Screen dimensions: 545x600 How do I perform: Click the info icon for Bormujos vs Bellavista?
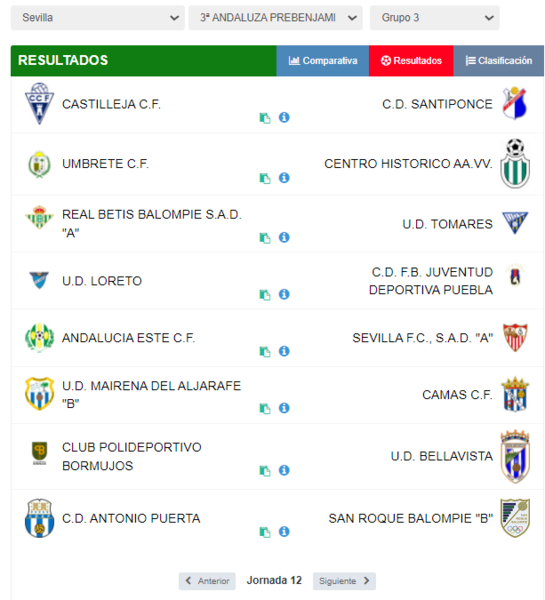[284, 470]
